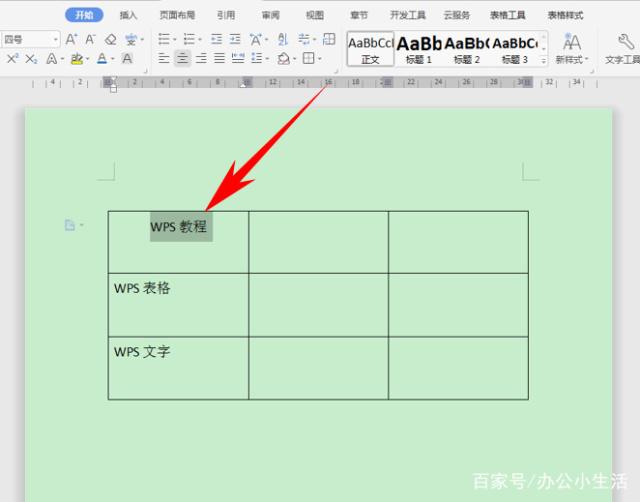Viewport: 640px width, 502px height.
Task: Open highlight color dropdown arrow
Action: pos(87,59)
